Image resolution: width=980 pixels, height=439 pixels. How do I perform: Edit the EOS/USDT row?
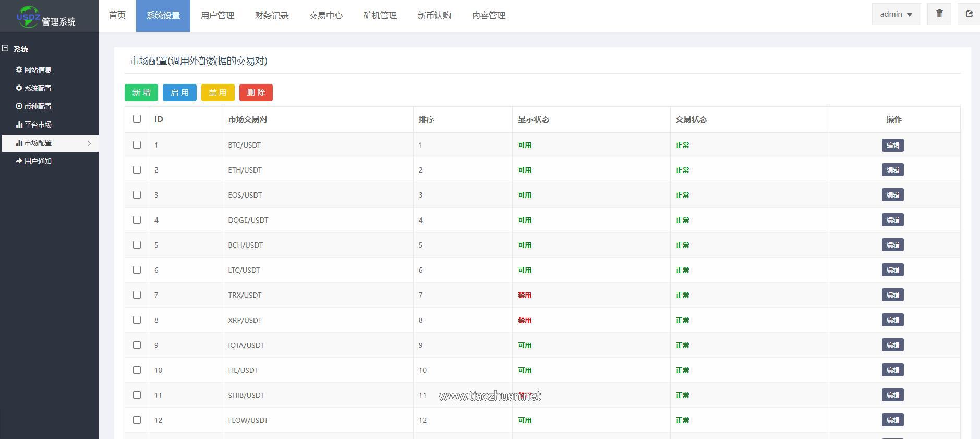(x=892, y=195)
